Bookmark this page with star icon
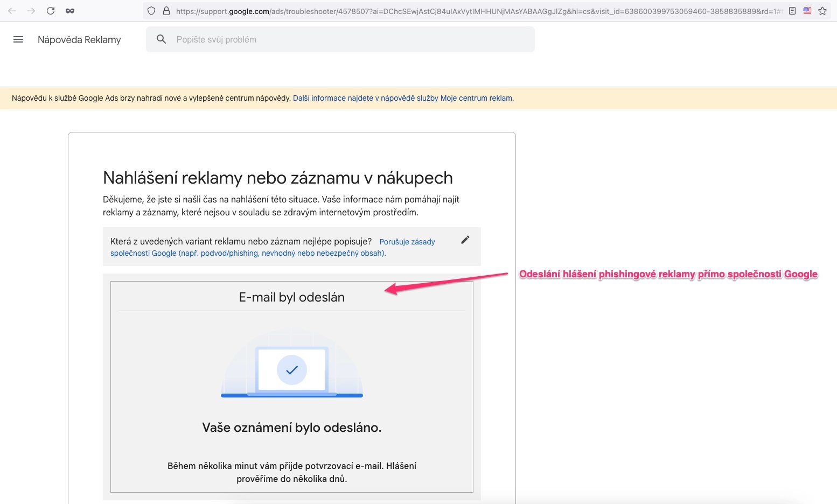 [822, 11]
